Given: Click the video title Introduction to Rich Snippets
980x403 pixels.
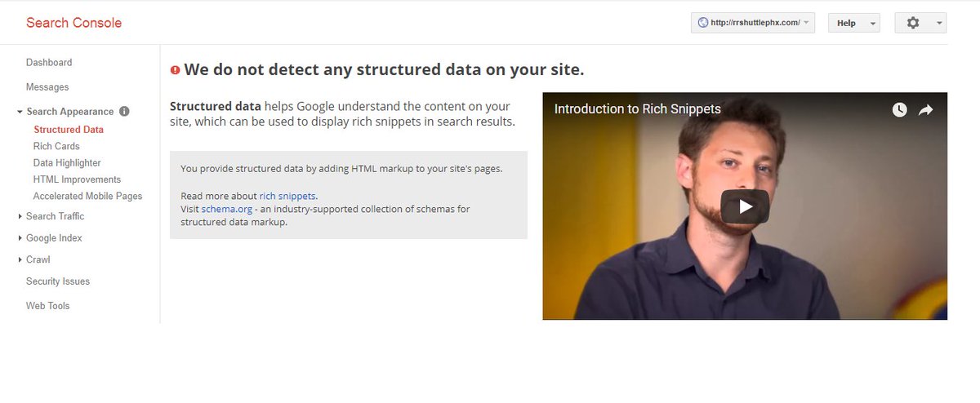Looking at the screenshot, I should (638, 109).
